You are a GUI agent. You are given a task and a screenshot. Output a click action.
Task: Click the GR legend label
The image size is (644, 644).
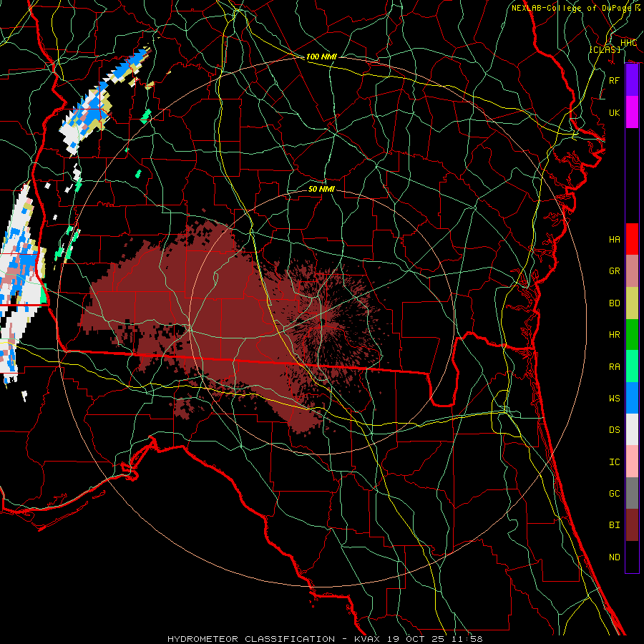click(x=614, y=271)
